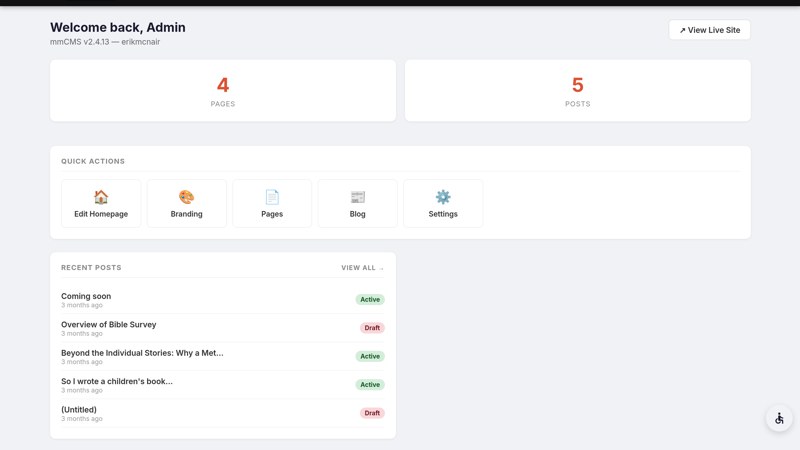
Task: Click the "Welcome back, Admin" heading
Action: [x=118, y=28]
